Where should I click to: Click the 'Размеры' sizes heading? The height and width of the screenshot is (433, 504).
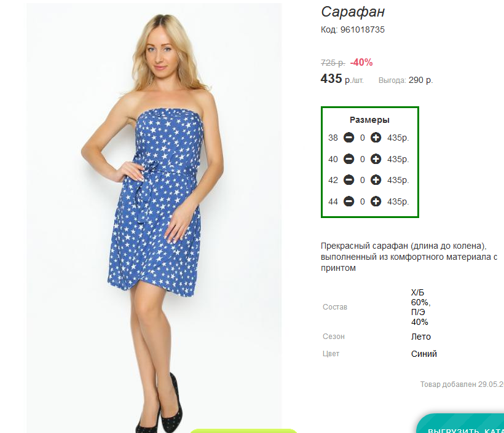click(x=369, y=120)
